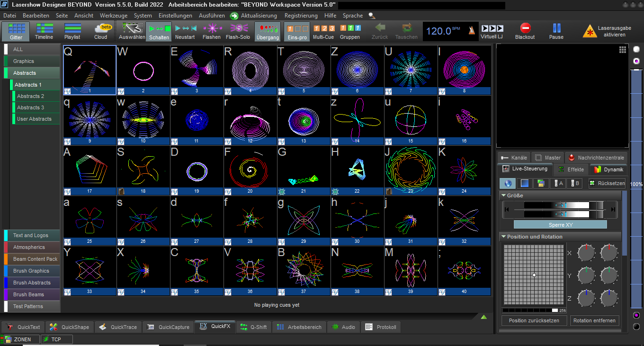Enable Multi-Cue mode
Viewport: 644px width, 346px height.
[323, 31]
